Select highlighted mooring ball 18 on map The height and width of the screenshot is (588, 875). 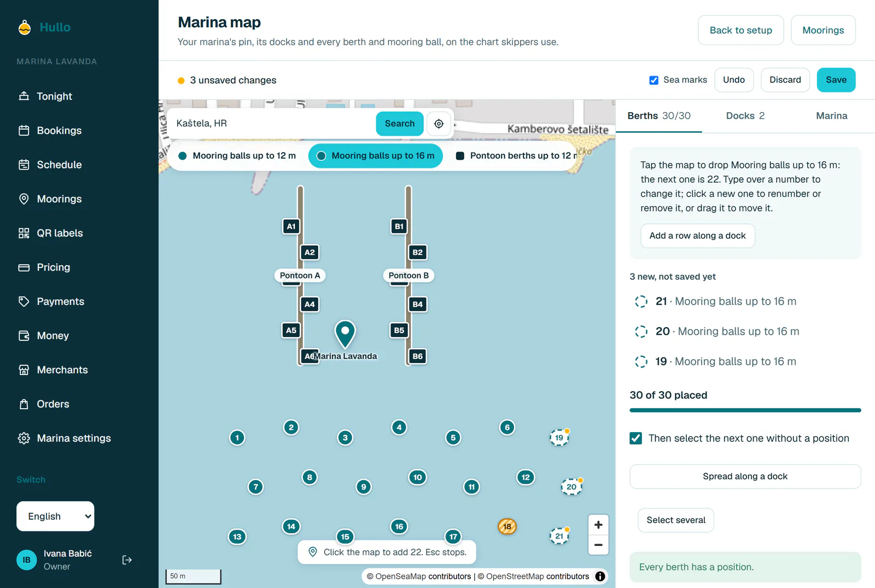507,526
